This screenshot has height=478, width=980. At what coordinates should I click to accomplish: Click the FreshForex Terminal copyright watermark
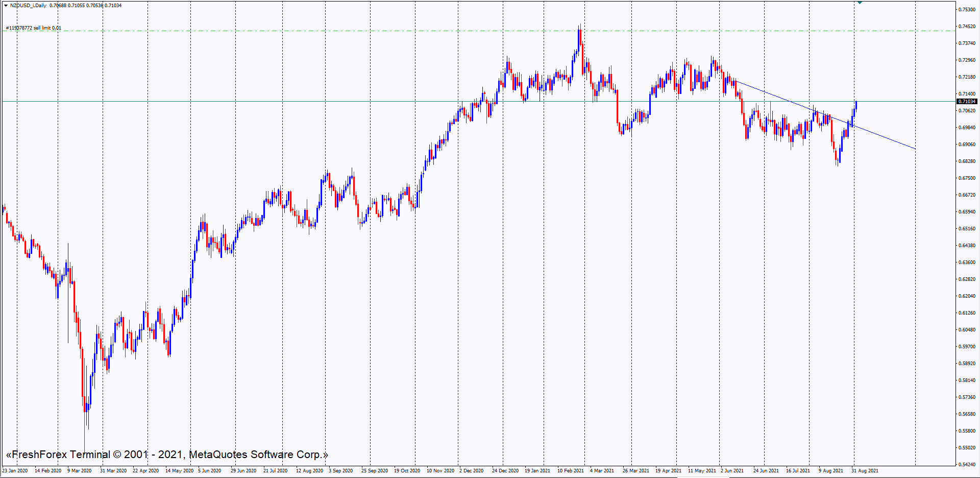167,455
